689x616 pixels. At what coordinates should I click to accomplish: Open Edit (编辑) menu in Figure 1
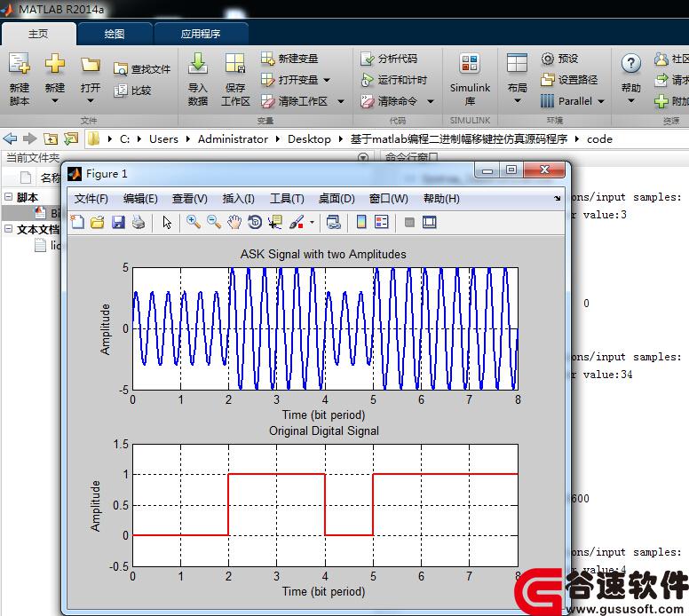140,199
